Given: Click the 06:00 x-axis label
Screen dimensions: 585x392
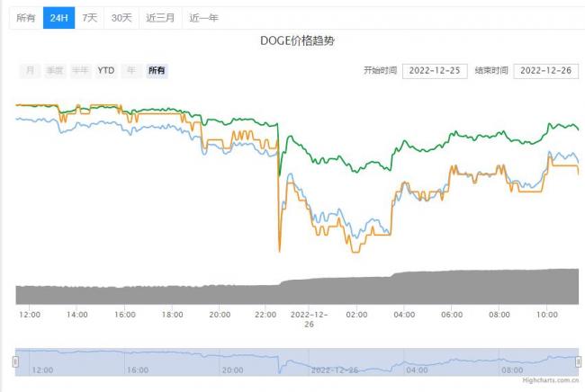Looking at the screenshot, I should [452, 315].
